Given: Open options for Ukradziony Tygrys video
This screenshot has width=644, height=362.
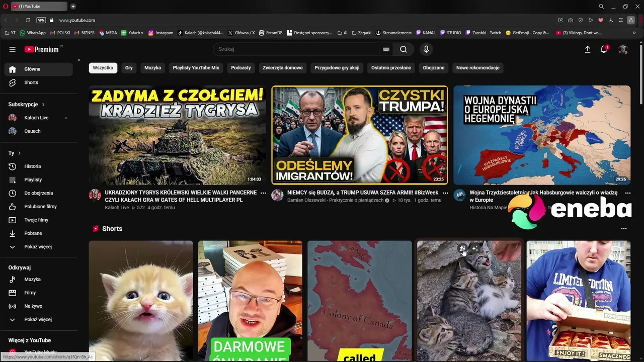Looking at the screenshot, I should click(263, 193).
